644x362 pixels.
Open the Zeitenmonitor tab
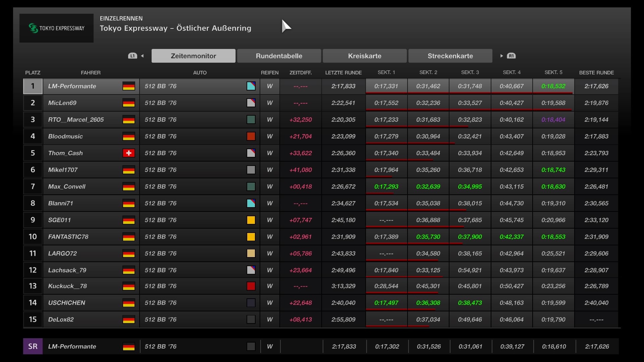[x=193, y=56]
